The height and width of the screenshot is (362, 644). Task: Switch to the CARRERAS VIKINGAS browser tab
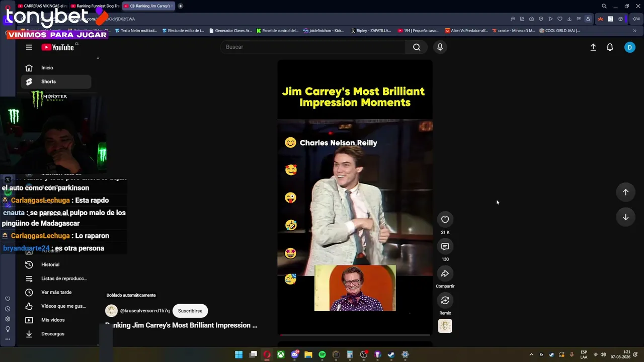(42, 6)
